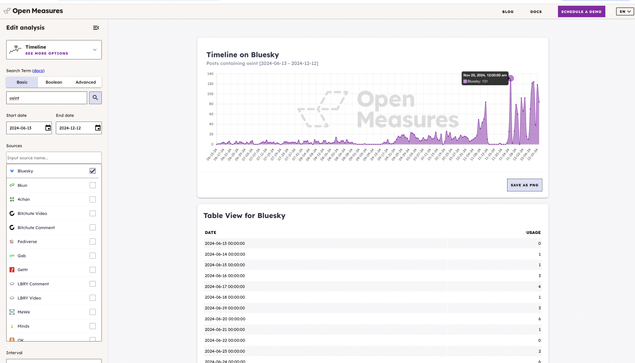Screen dimensions: 635x363
Task: Click the highlighted peak marker on chart
Action: click(511, 78)
